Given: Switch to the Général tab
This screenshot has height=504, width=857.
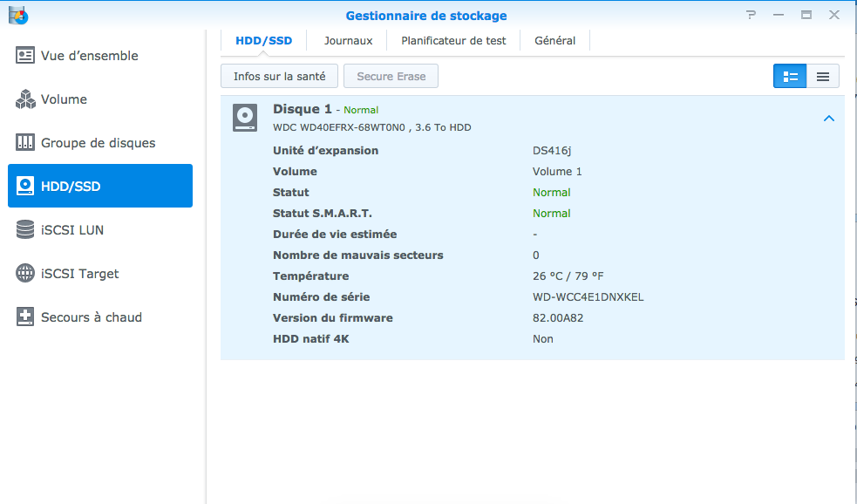Looking at the screenshot, I should (554, 40).
